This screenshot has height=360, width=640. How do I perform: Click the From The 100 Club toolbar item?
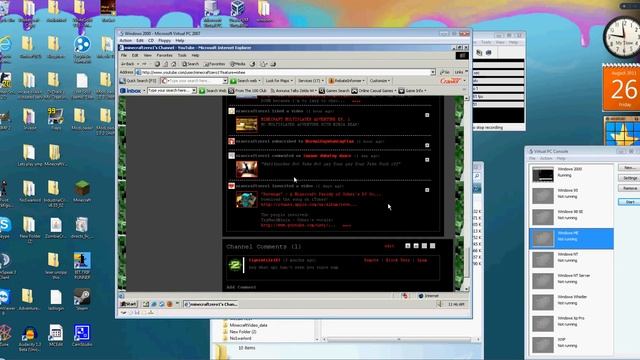(247, 91)
